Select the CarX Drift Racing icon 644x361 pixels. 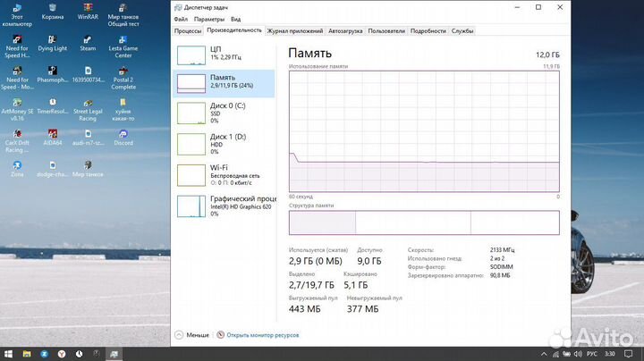pyautogui.click(x=17, y=141)
